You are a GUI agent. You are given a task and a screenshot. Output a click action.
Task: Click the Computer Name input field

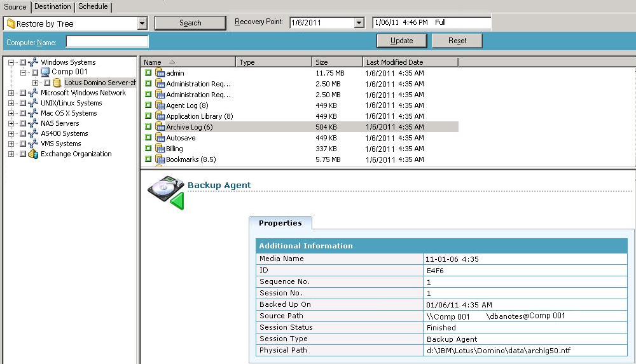coord(107,42)
